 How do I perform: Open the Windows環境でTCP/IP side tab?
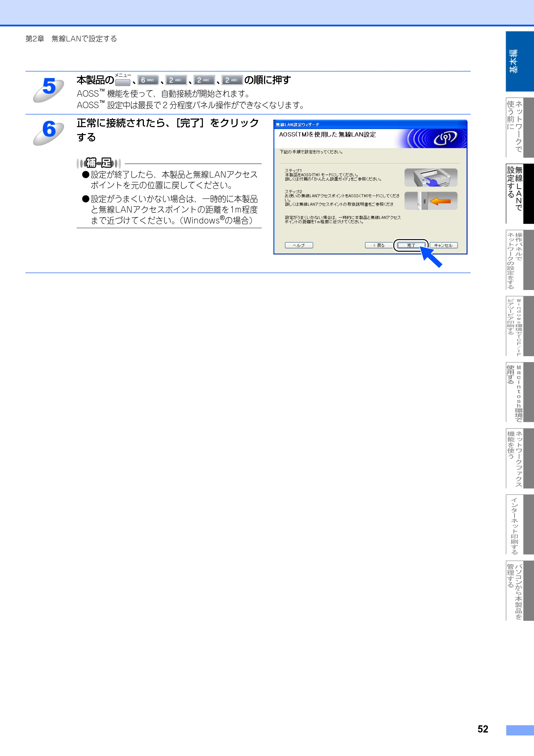[x=520, y=326]
